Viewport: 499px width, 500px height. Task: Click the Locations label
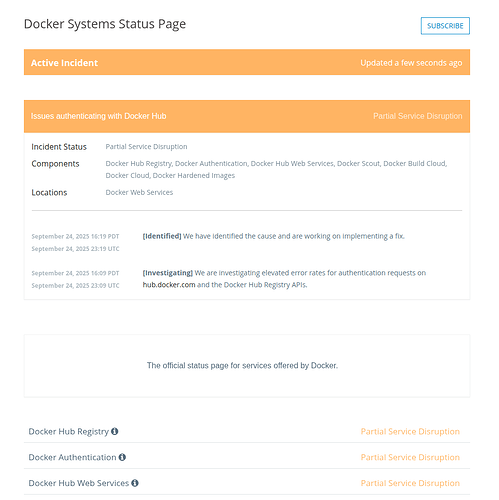(x=49, y=192)
